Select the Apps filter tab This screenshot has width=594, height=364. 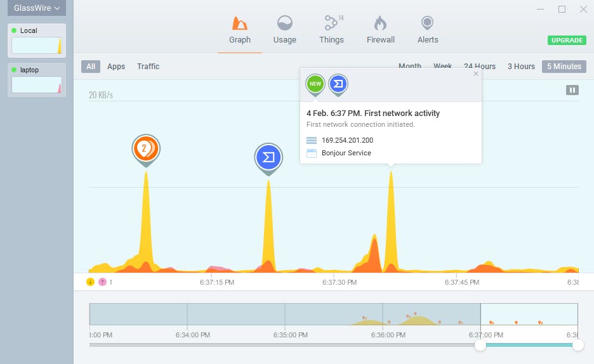pyautogui.click(x=116, y=67)
